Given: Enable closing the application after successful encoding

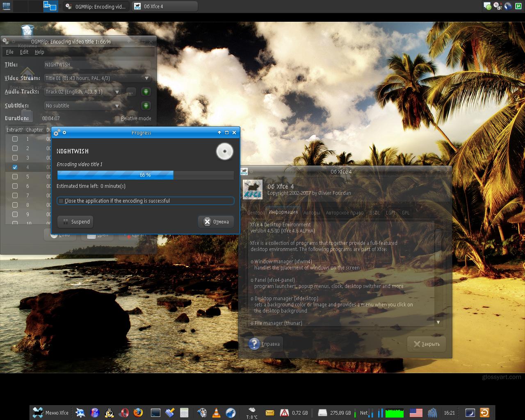Looking at the screenshot, I should 61,201.
